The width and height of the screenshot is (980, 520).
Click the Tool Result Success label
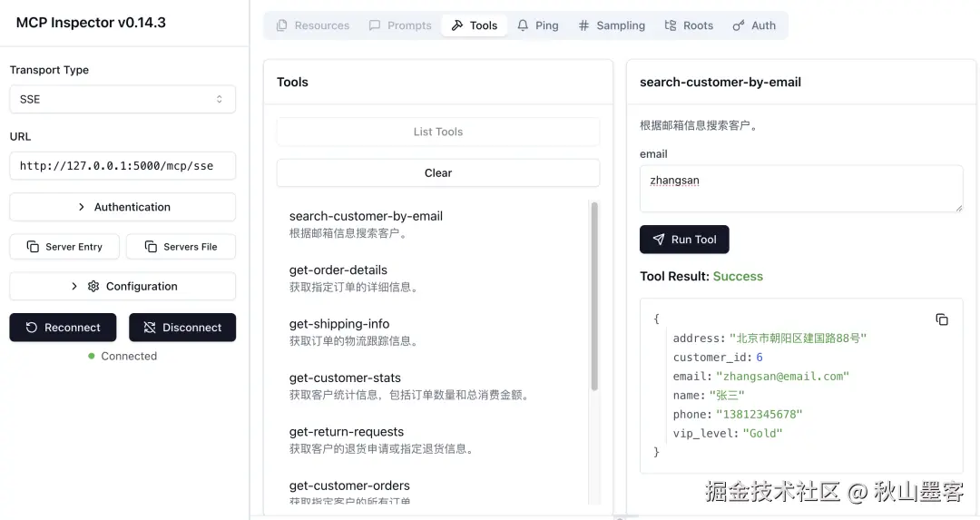coord(701,276)
